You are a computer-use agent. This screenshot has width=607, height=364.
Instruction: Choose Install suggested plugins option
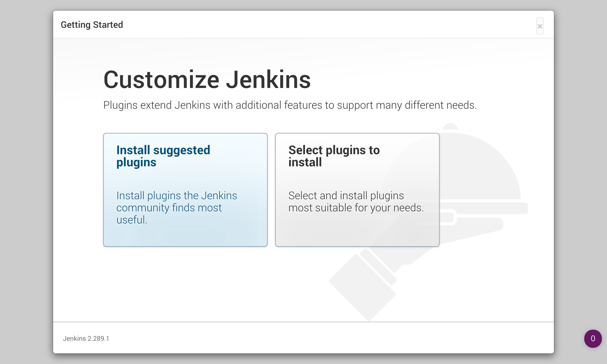pyautogui.click(x=185, y=190)
